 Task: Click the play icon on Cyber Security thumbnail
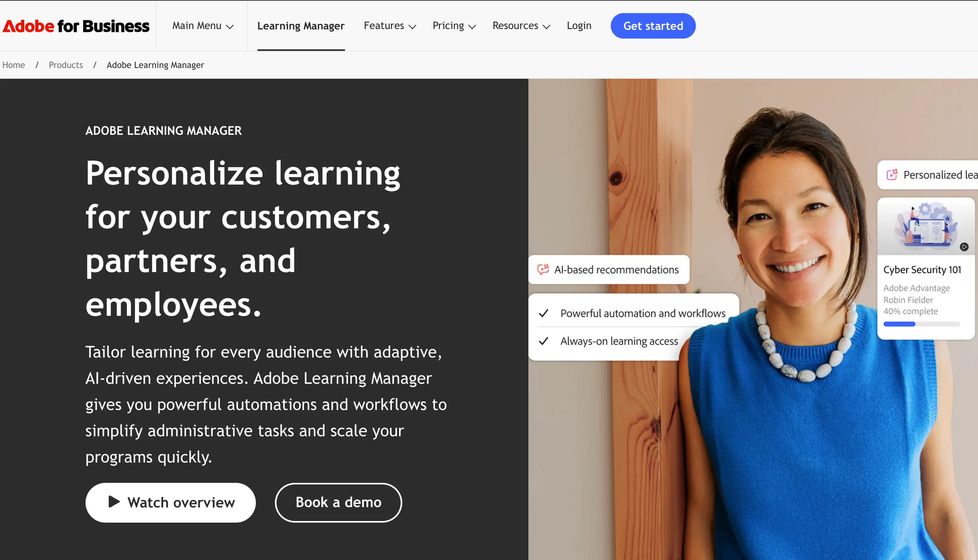tap(964, 247)
